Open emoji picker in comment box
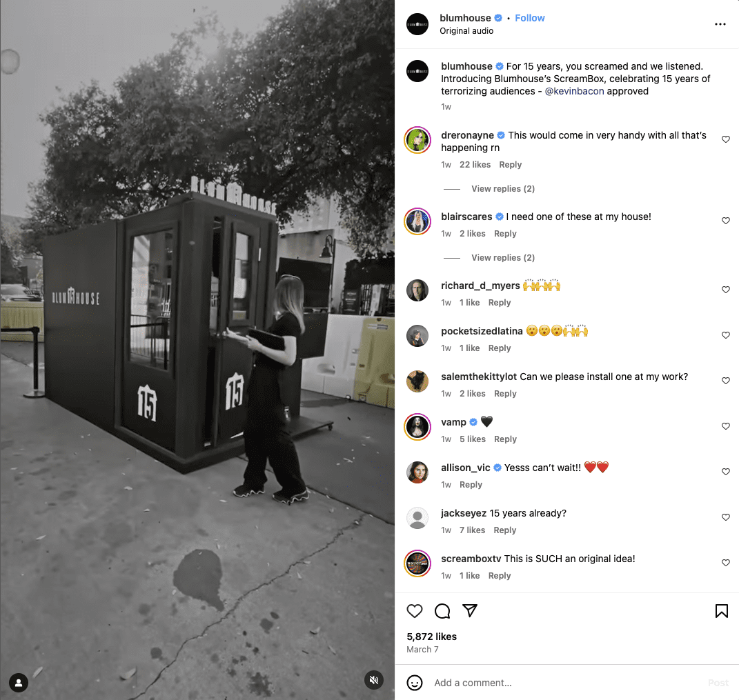Viewport: 739px width, 700px height. tap(414, 683)
